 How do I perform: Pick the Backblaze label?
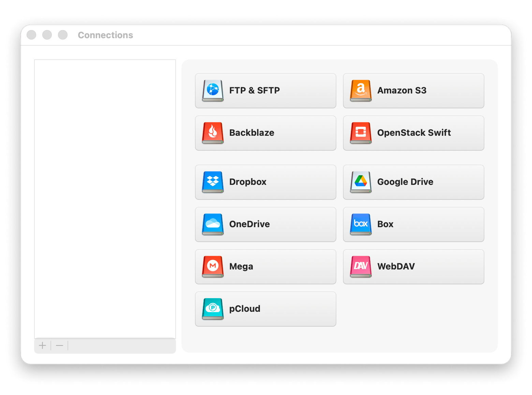tap(252, 133)
